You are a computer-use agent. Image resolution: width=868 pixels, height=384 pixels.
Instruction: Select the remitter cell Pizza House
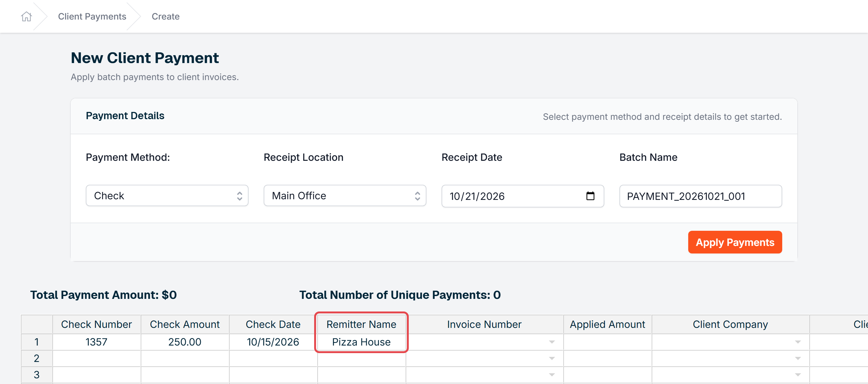[361, 342]
